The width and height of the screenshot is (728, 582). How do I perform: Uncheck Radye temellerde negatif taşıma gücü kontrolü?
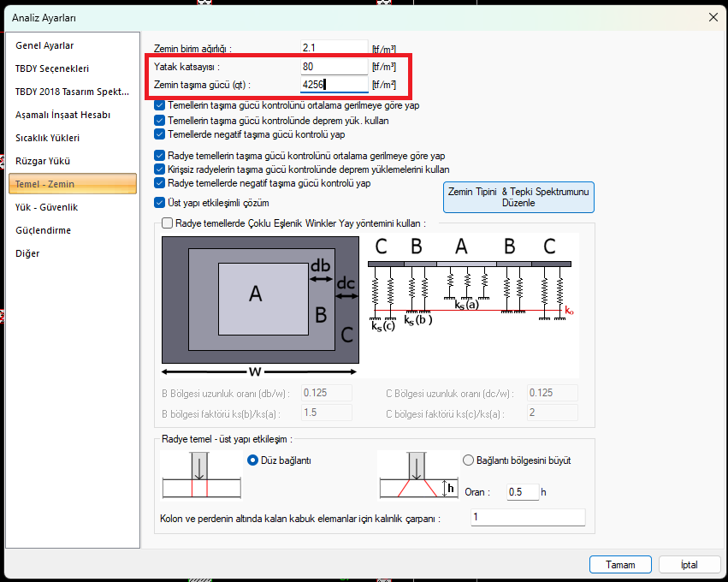click(159, 183)
